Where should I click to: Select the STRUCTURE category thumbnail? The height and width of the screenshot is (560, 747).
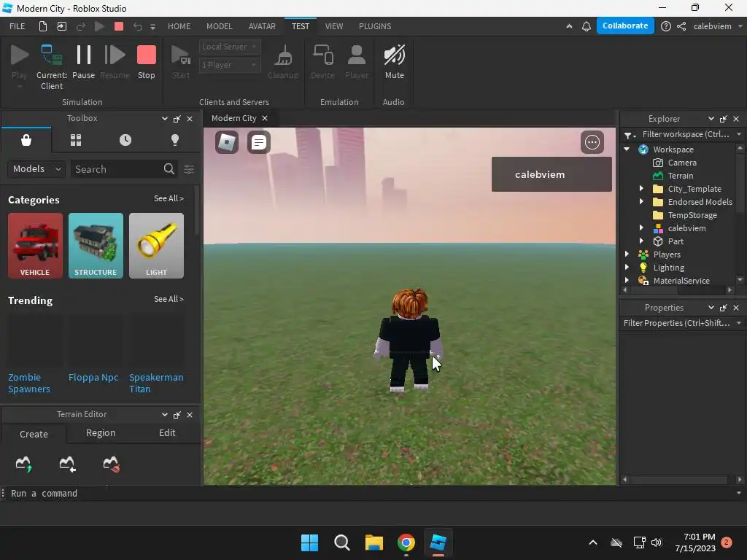tap(96, 246)
